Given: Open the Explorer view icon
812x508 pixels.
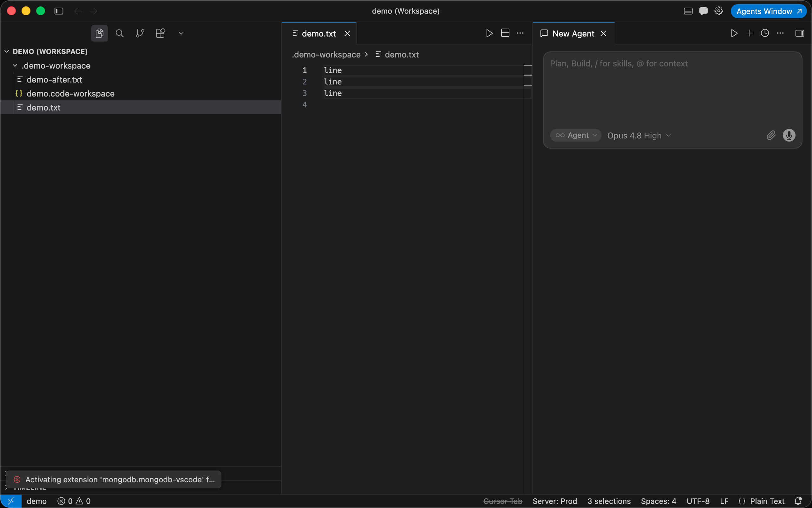Looking at the screenshot, I should tap(99, 33).
